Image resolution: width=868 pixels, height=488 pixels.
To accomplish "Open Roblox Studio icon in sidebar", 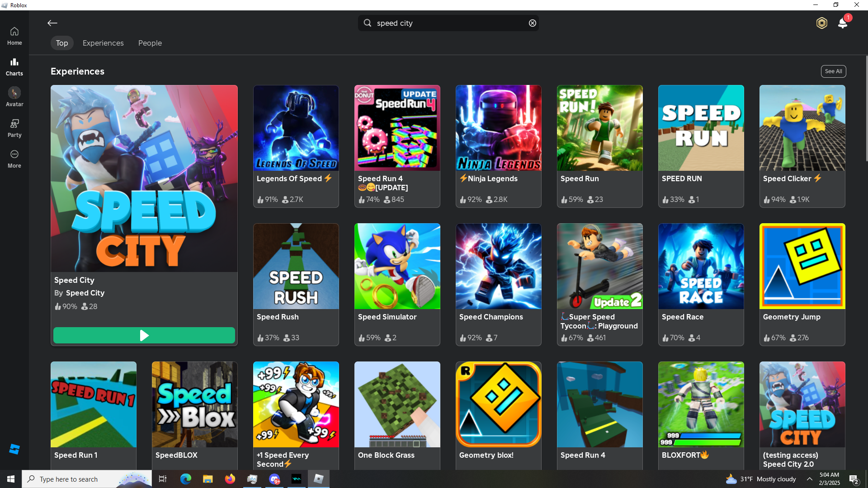I will [14, 449].
